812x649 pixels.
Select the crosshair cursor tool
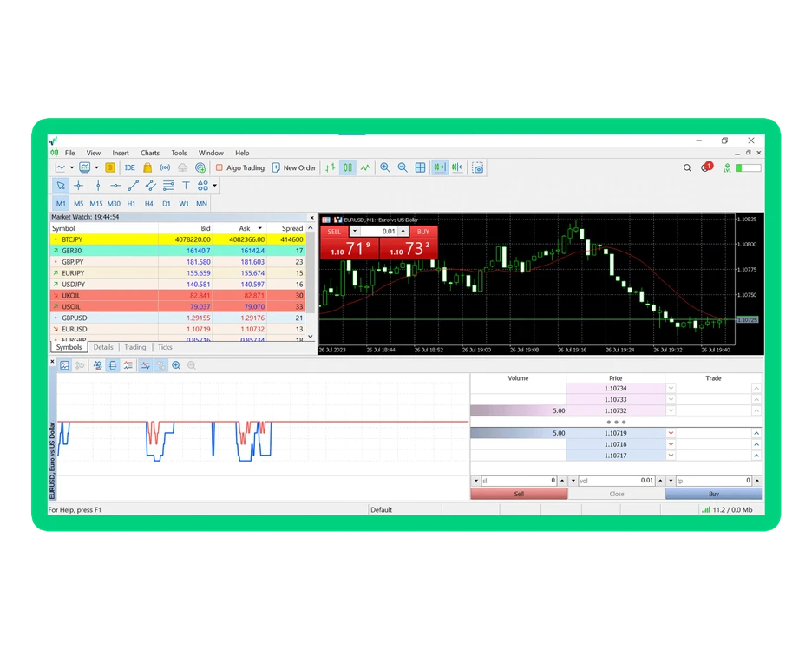tap(79, 186)
